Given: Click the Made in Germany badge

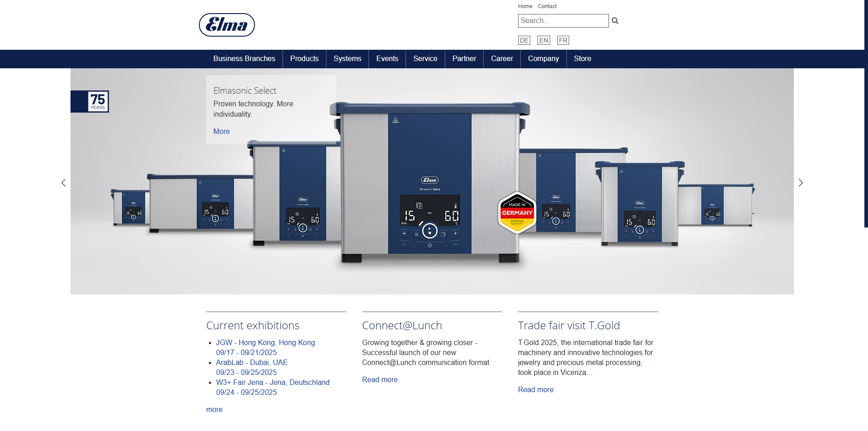Looking at the screenshot, I should pyautogui.click(x=517, y=213).
